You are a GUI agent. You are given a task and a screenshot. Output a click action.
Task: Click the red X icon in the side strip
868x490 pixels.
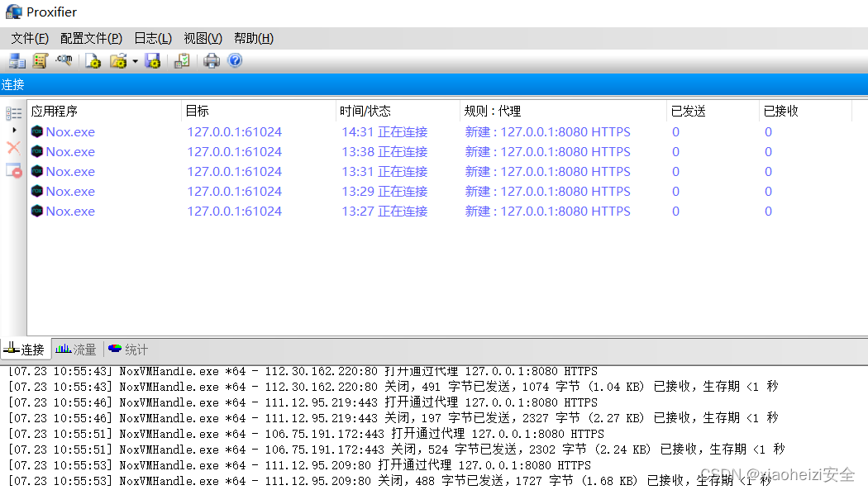coord(14,148)
